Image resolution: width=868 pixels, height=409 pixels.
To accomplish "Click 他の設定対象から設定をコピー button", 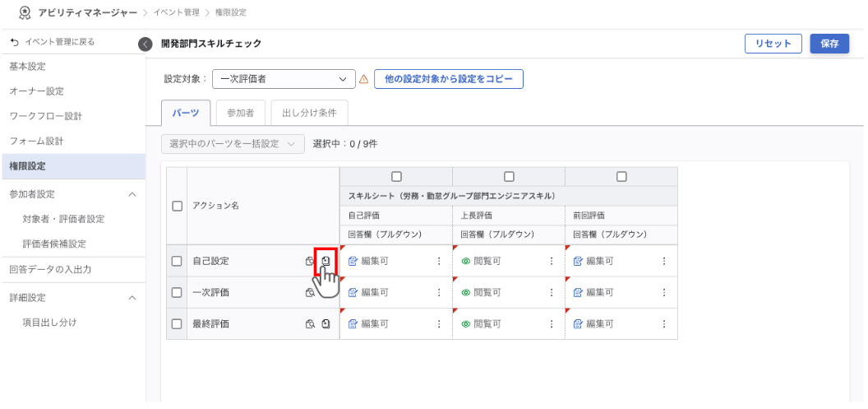I will click(x=449, y=79).
